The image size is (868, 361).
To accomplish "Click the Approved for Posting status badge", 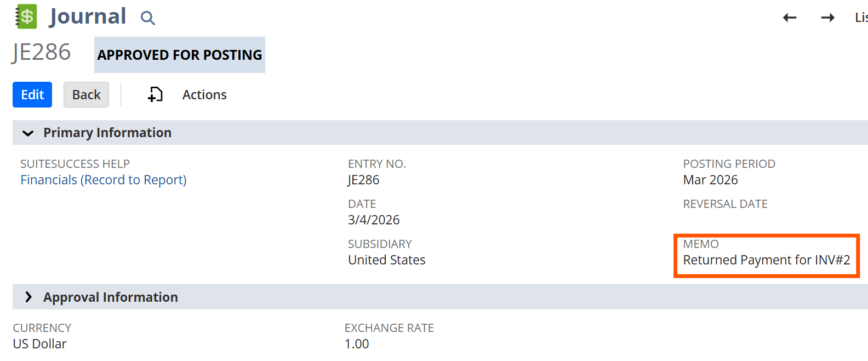I will (180, 55).
